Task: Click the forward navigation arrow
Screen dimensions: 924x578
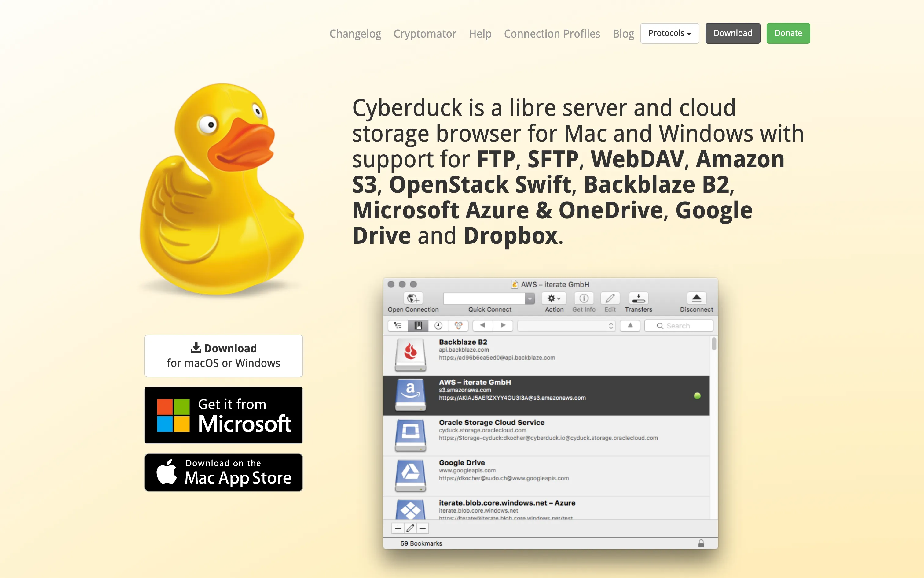Action: [503, 325]
